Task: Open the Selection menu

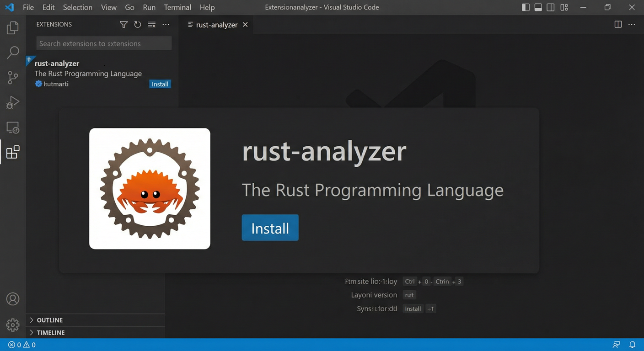Action: pos(78,7)
